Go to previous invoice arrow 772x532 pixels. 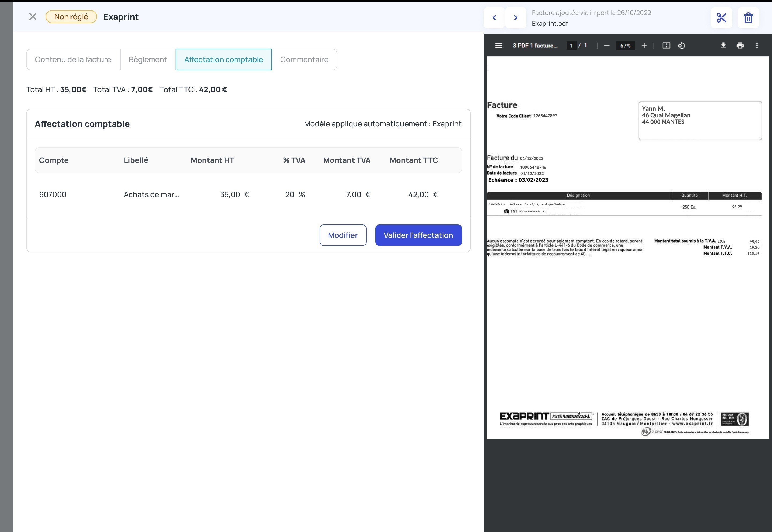(494, 18)
